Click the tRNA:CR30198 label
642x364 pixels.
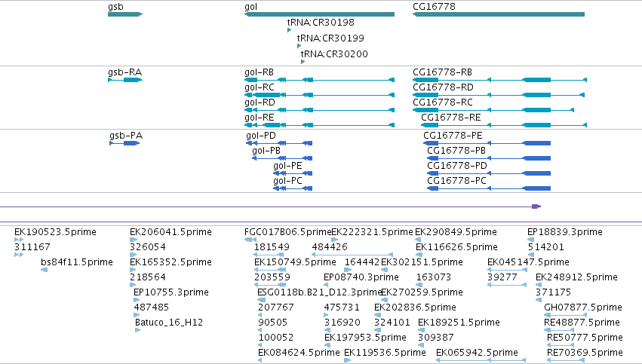pyautogui.click(x=321, y=22)
